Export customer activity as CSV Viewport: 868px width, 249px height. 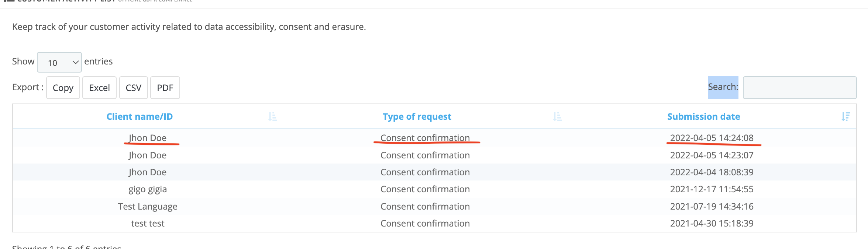133,88
